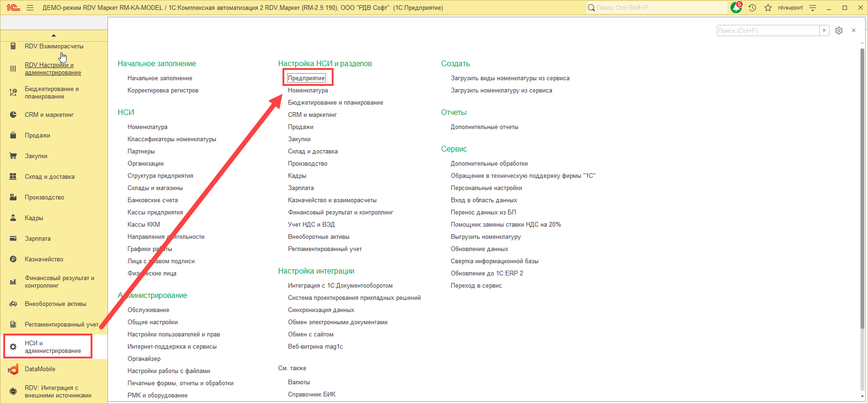
Task: Open Свертка информационной базы link
Action: pos(495,261)
